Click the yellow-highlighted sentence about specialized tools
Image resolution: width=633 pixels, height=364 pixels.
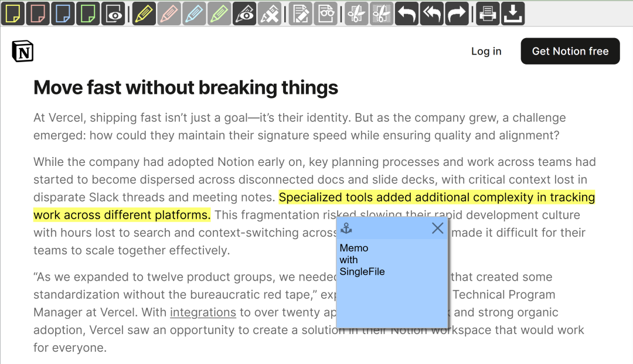314,206
